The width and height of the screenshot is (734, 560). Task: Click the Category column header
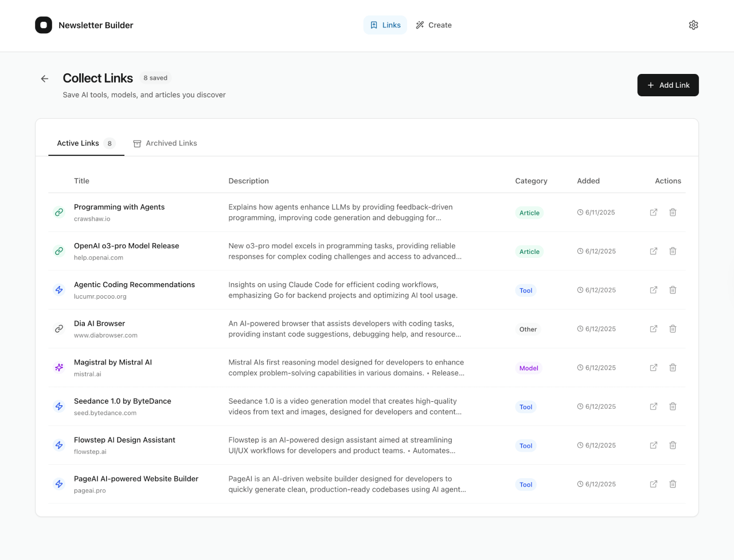pyautogui.click(x=531, y=181)
